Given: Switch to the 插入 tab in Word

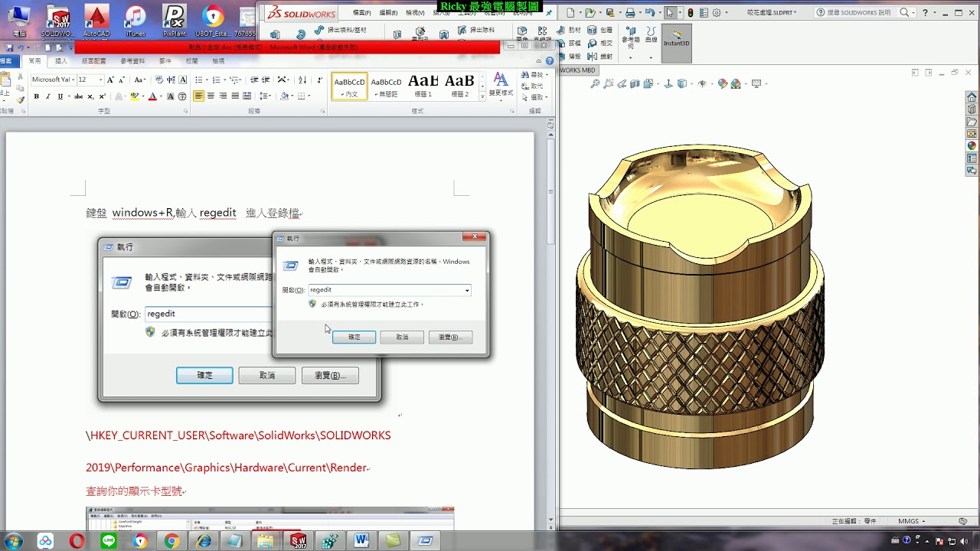Looking at the screenshot, I should [x=61, y=60].
